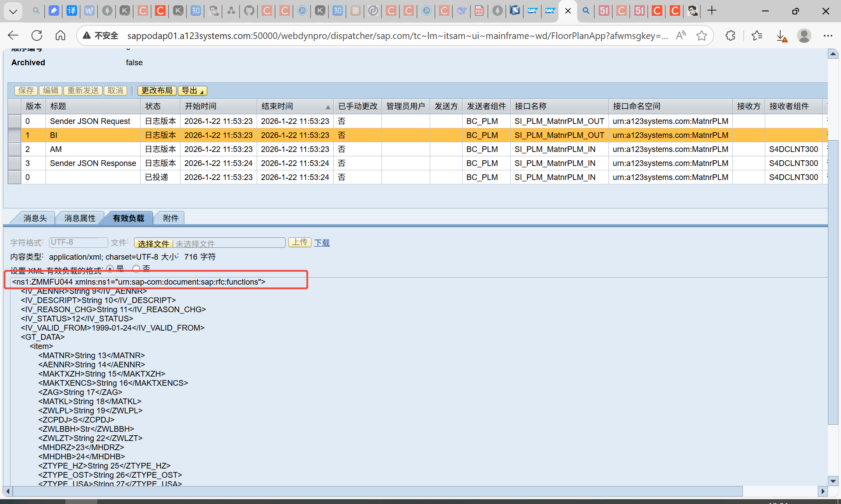Switch to 附件 tab
The image size is (841, 504).
(170, 218)
